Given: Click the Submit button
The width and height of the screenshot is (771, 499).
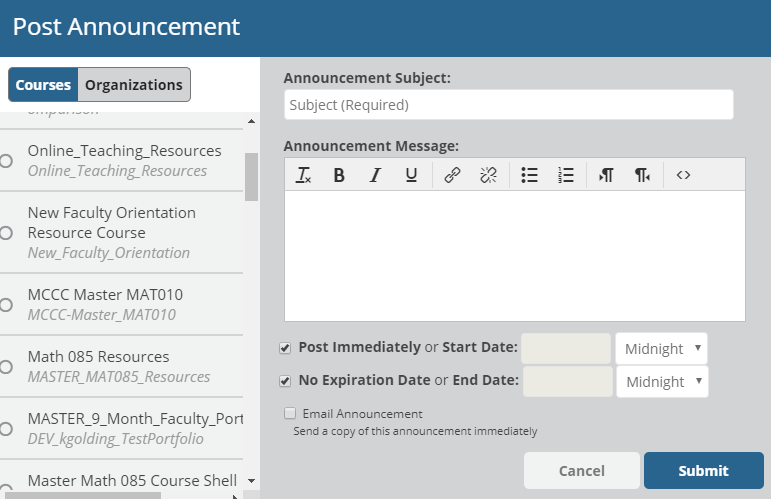Looking at the screenshot, I should click(703, 470).
